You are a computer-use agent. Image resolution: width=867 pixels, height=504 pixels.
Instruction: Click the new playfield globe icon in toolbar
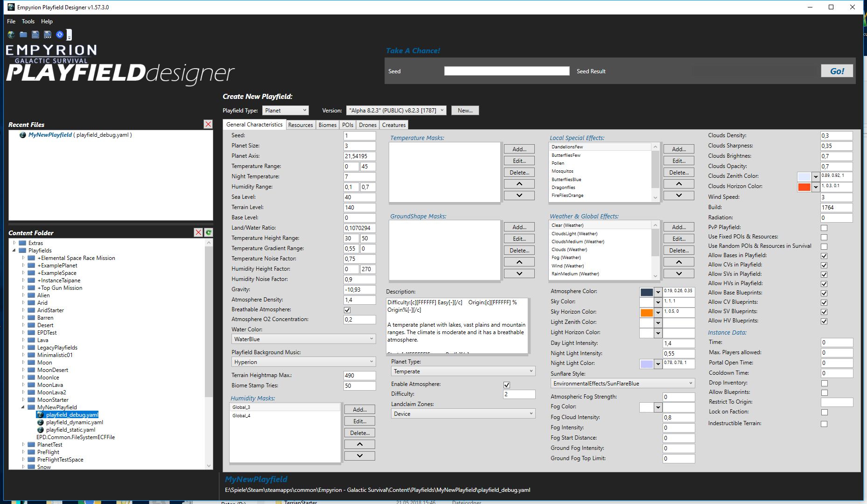(11, 35)
